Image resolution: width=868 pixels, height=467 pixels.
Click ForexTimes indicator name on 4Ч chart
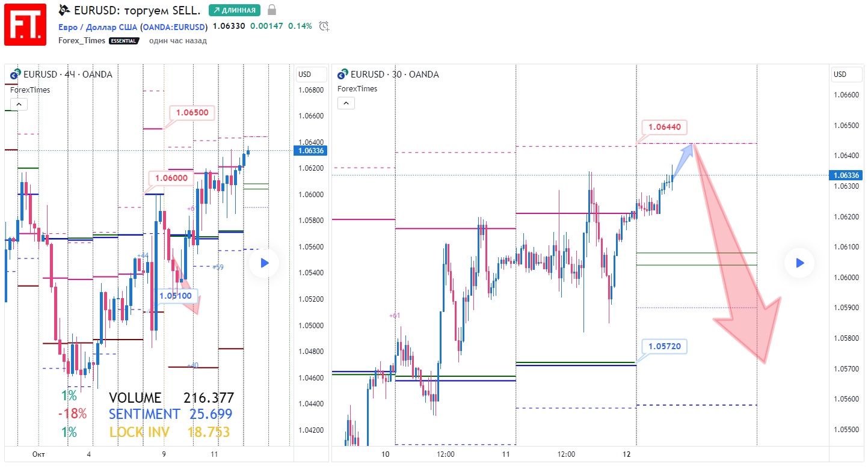pyautogui.click(x=30, y=90)
